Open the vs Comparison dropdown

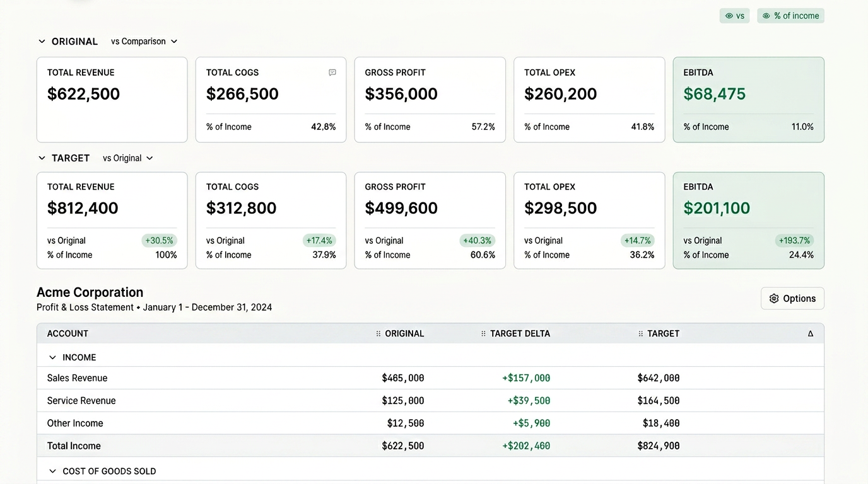click(144, 42)
